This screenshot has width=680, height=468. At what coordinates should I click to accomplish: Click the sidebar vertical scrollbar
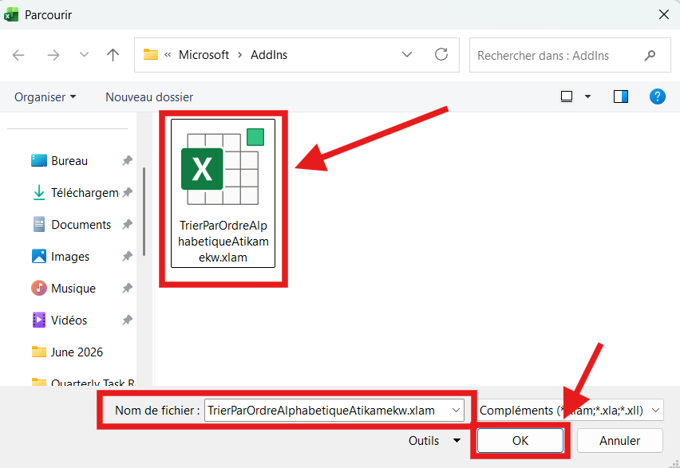144,212
